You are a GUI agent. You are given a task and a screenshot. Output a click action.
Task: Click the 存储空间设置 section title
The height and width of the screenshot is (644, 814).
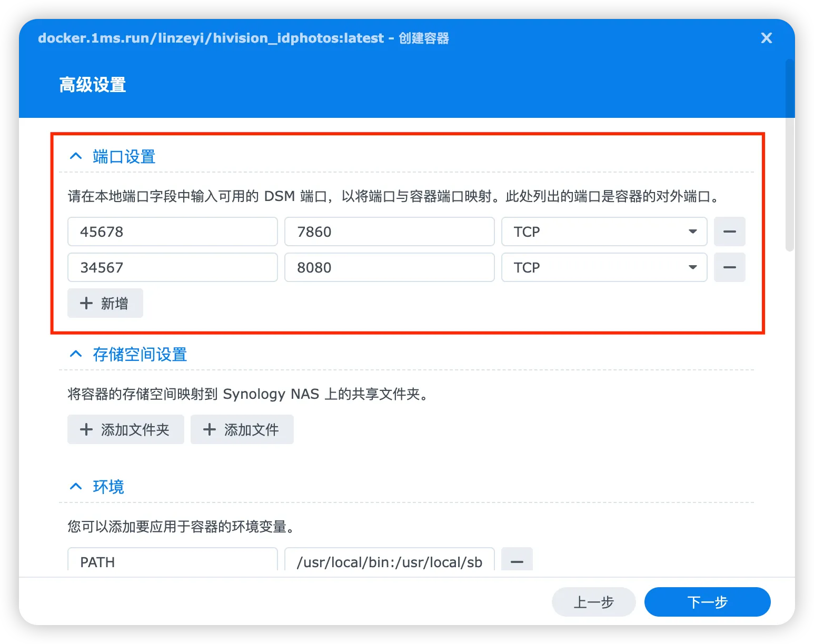pos(140,355)
